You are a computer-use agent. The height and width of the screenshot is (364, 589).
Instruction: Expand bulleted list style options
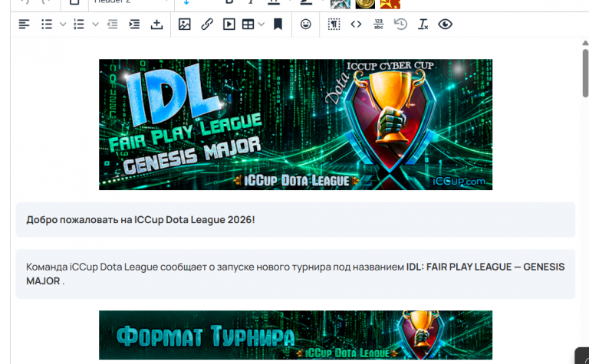(x=63, y=25)
